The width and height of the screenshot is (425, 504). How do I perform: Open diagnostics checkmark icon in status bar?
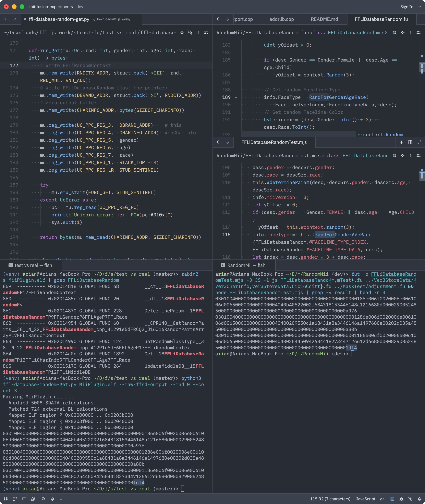61,499
